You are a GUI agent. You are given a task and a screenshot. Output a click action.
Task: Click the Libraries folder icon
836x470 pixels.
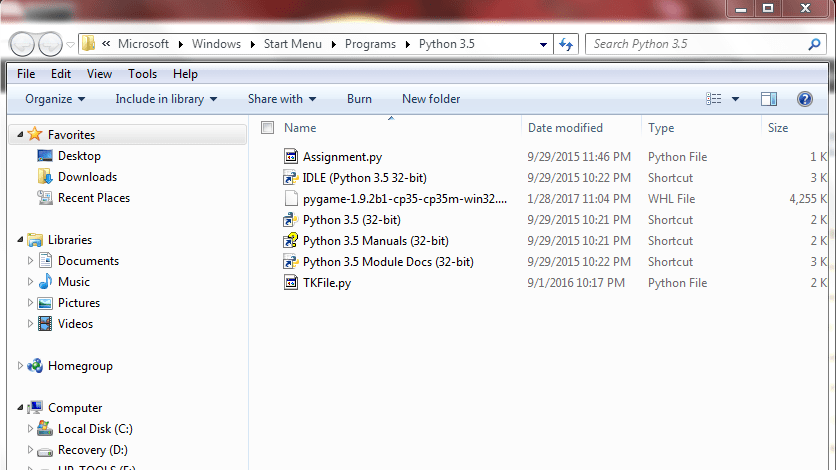coord(35,240)
